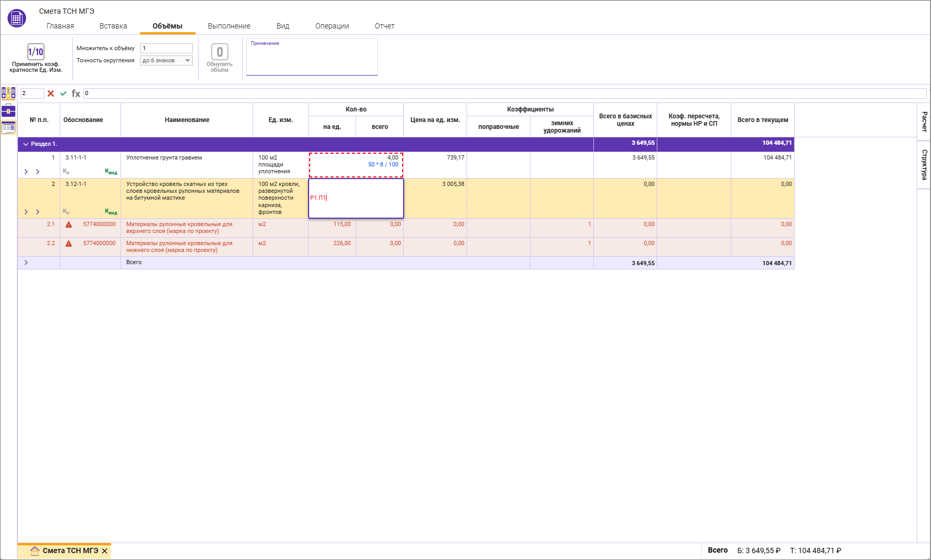Click the Множитель к объёму input field
The height and width of the screenshot is (560, 931).
tap(166, 48)
